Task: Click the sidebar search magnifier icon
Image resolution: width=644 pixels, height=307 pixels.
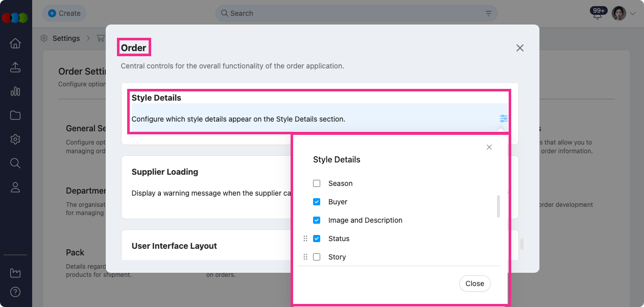Action: coord(15,163)
